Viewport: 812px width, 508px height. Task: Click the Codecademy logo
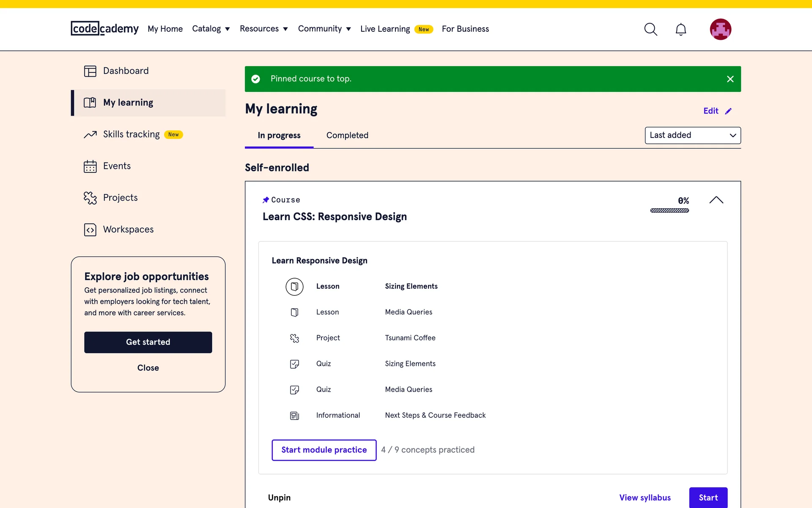(x=104, y=28)
